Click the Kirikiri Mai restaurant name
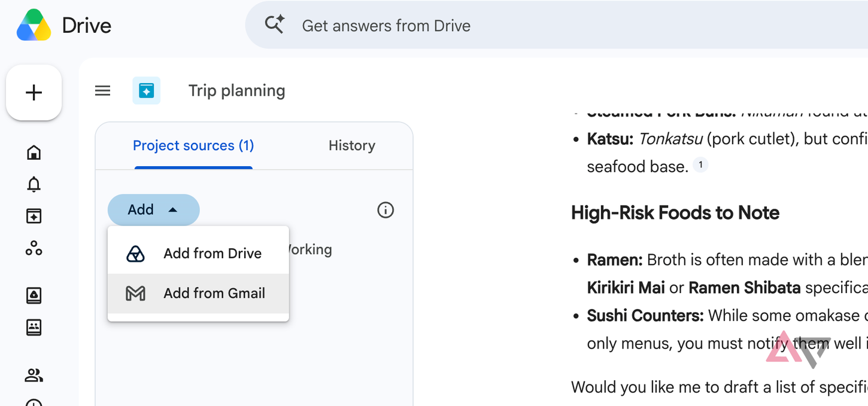 (x=626, y=288)
